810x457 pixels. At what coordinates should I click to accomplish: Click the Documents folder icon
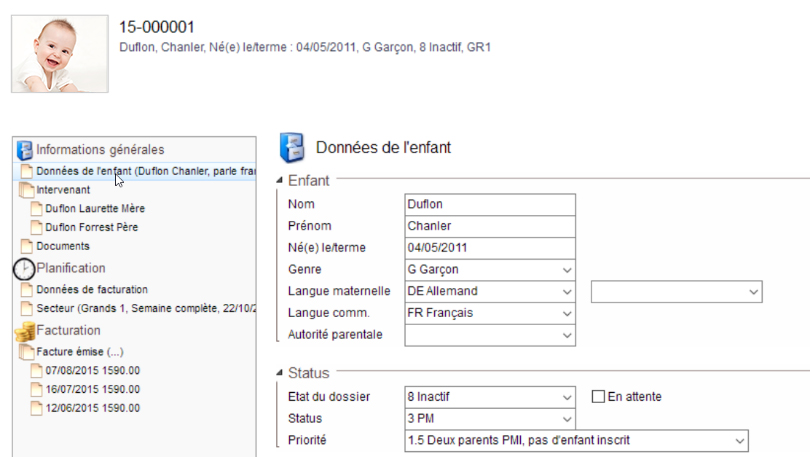tap(27, 246)
